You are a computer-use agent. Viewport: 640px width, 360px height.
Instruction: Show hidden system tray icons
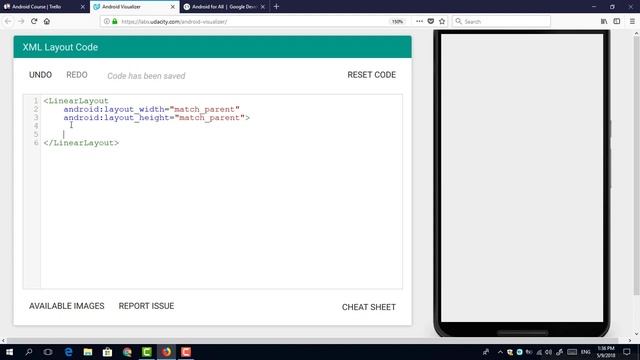point(500,352)
